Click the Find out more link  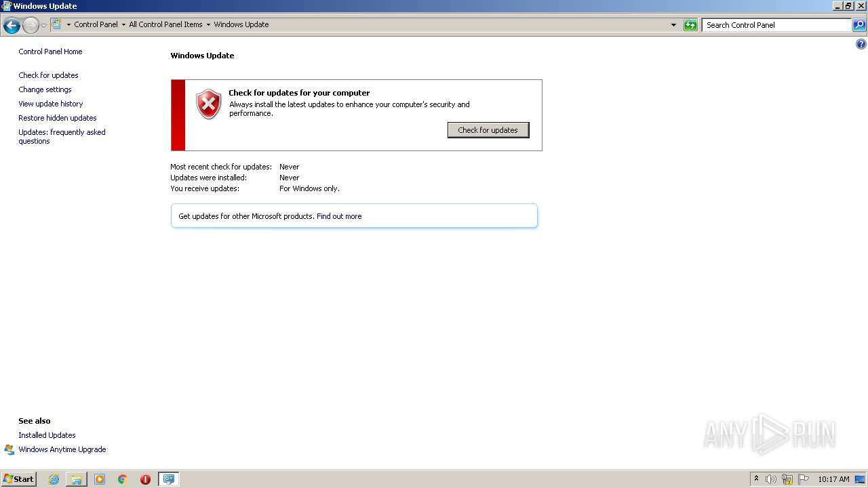339,216
